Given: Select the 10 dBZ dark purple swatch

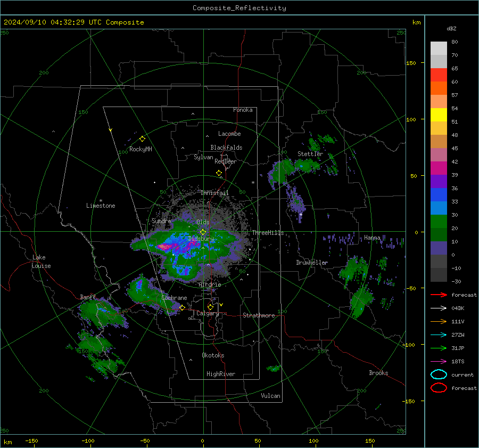Looking at the screenshot, I should click(x=439, y=248).
